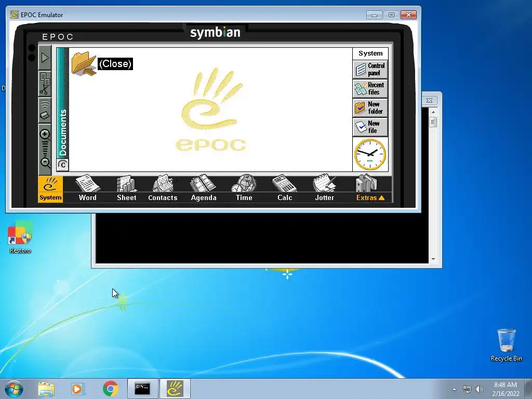Viewport: 532px width, 399px height.
Task: Close the background console window
Action: point(429,100)
